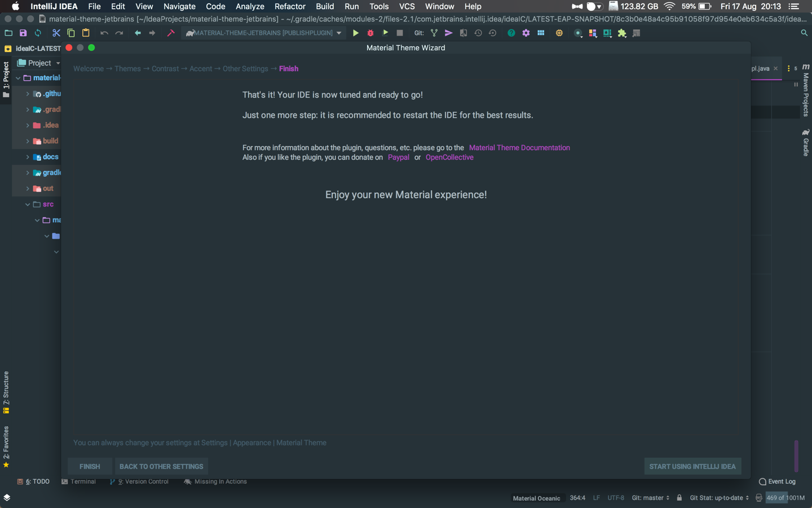Open the Git Stat: up-to-date selector

click(x=720, y=498)
